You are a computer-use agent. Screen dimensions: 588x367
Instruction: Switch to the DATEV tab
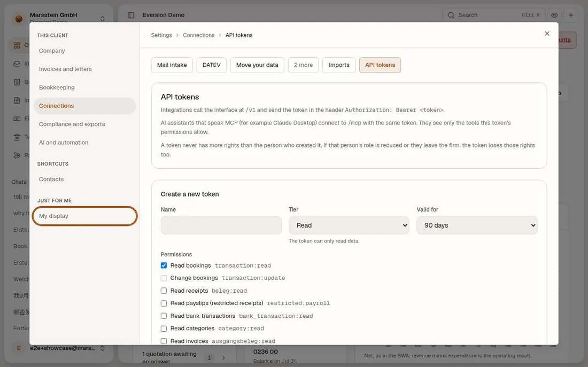212,65
